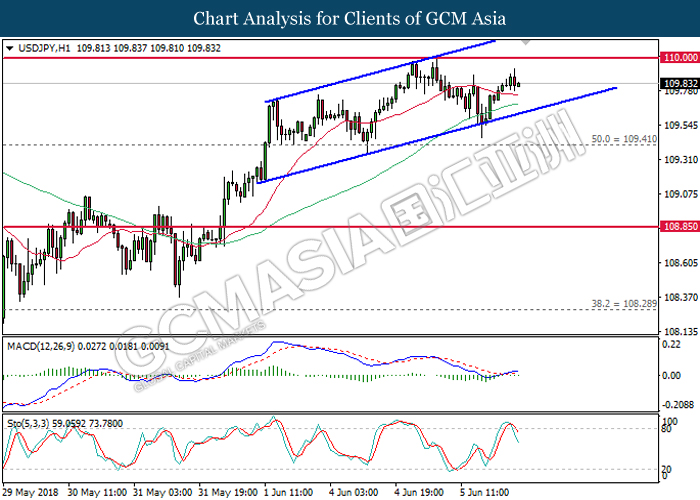Viewport: 700px width, 500px height.
Task: Select the USDJPY,H1 symbol label
Action: (44, 48)
